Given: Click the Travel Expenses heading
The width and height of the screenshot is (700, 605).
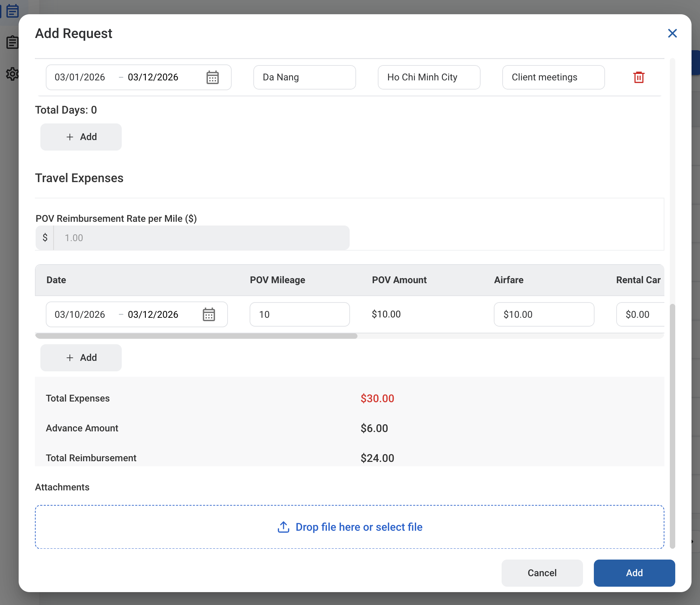Looking at the screenshot, I should coord(79,178).
